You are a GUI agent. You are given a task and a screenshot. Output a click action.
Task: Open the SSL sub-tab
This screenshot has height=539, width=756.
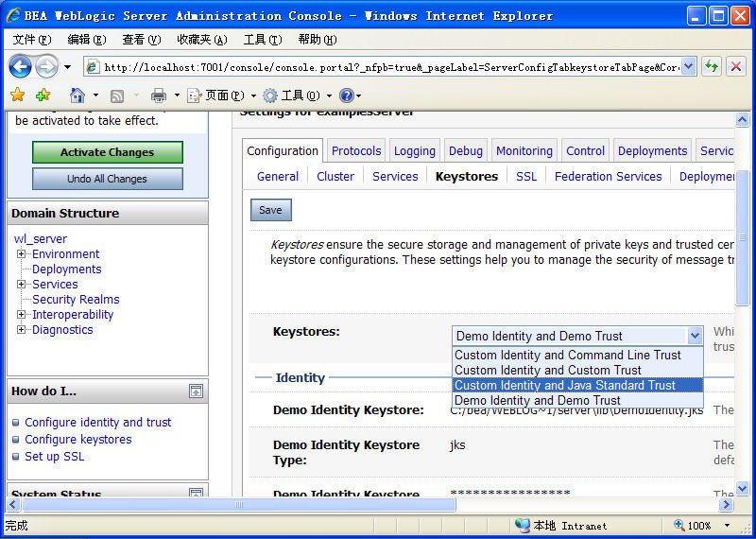pos(525,176)
